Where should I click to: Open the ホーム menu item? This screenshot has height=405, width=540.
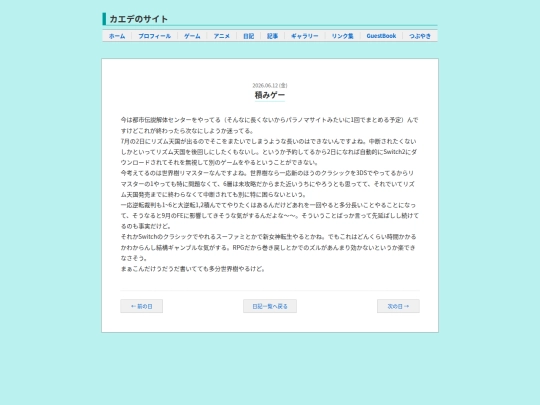(x=117, y=36)
